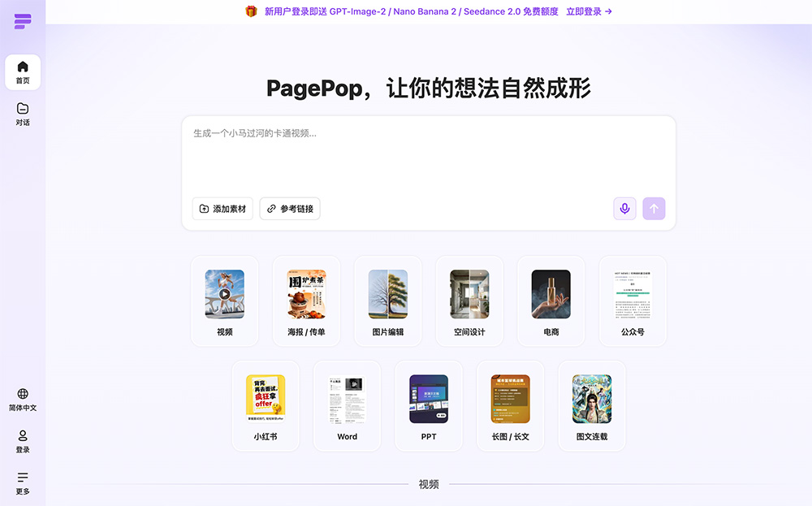Open the 更多 more menu
This screenshot has width=812, height=506.
coord(23,484)
